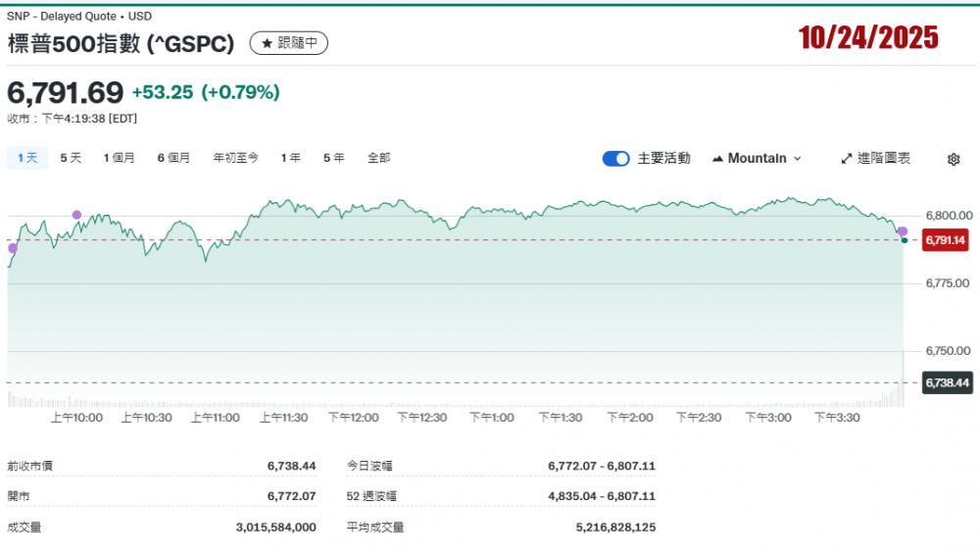Open chart settings with the gear icon

(x=954, y=159)
